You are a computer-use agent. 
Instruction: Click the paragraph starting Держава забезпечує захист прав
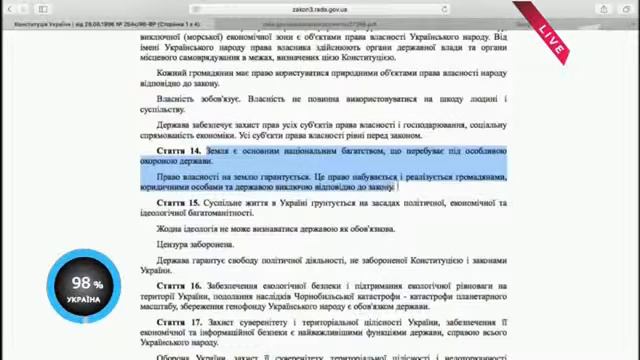[323, 130]
